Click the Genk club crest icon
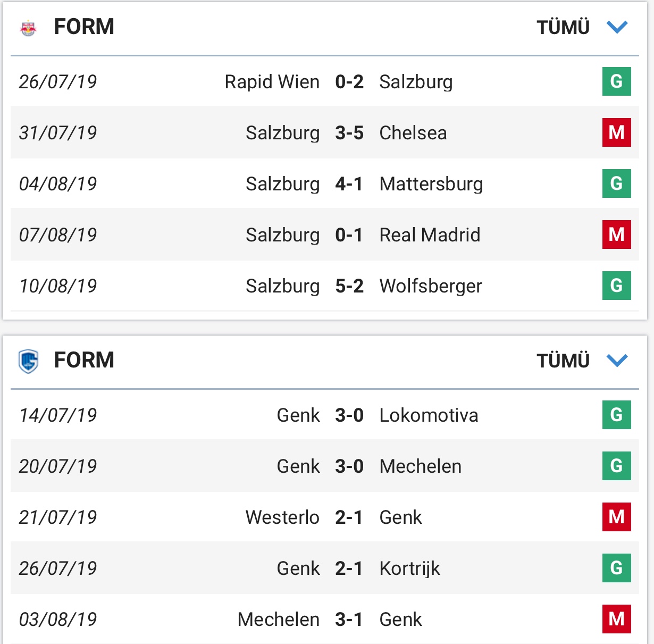 click(x=28, y=361)
